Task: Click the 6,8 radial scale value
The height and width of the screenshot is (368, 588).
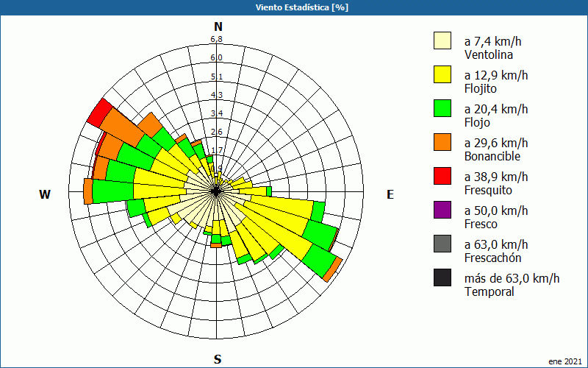Action: tap(216, 39)
